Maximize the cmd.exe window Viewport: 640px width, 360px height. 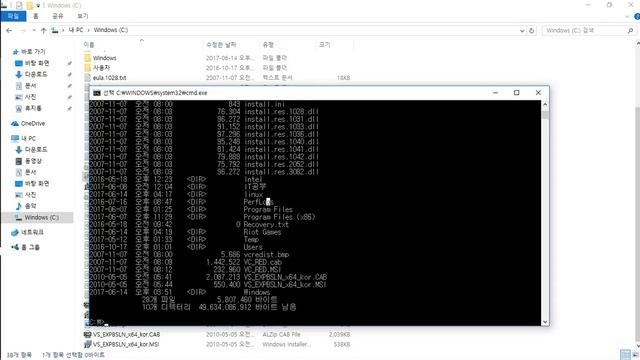tap(516, 93)
